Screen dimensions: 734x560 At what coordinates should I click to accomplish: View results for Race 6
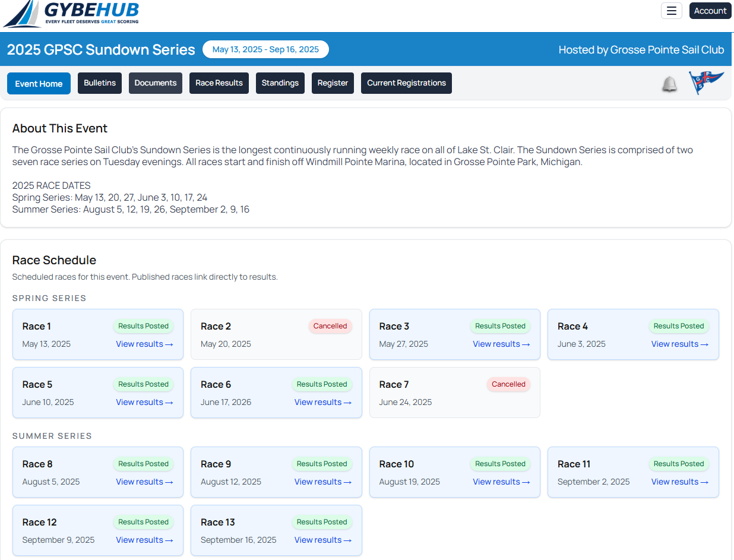click(x=323, y=402)
